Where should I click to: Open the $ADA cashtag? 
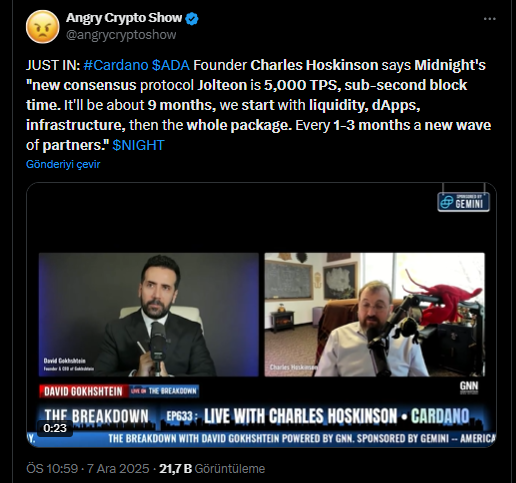coord(171,65)
